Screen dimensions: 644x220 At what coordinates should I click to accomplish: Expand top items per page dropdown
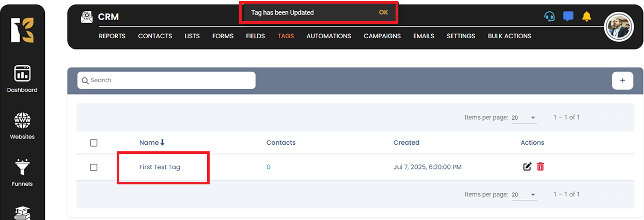coord(524,118)
